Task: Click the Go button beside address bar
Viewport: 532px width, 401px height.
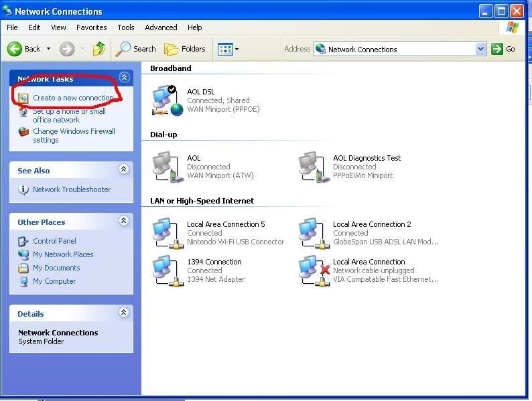Action: (x=504, y=49)
